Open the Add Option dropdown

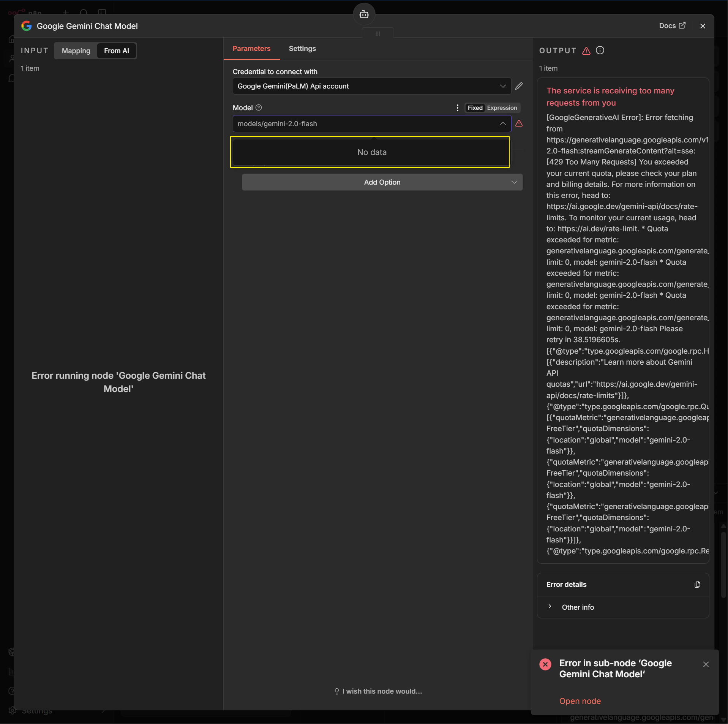(x=382, y=182)
